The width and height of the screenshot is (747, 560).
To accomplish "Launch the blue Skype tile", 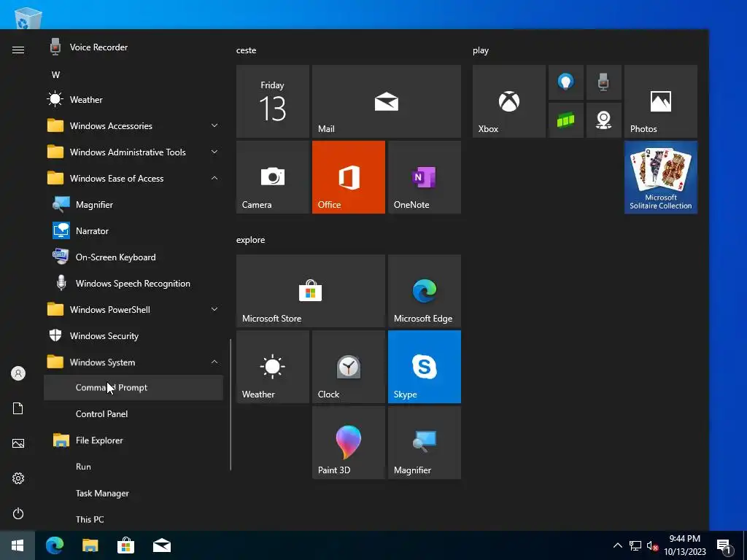I will point(425,367).
